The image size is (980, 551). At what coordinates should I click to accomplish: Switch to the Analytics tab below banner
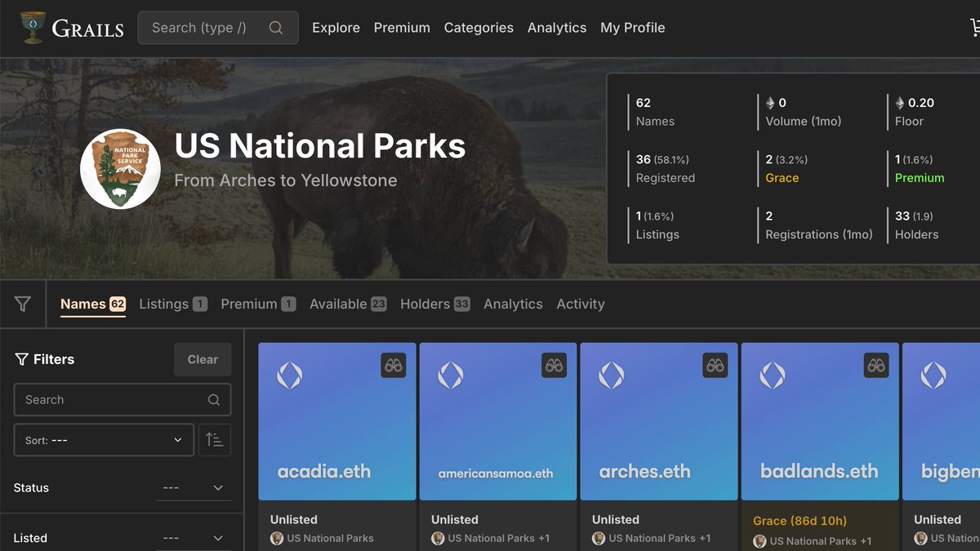(x=513, y=304)
